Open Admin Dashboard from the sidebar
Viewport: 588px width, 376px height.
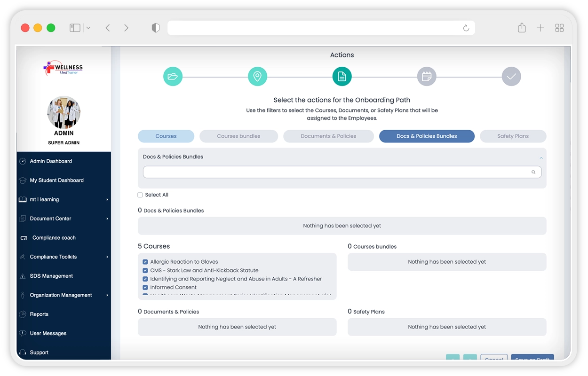51,161
